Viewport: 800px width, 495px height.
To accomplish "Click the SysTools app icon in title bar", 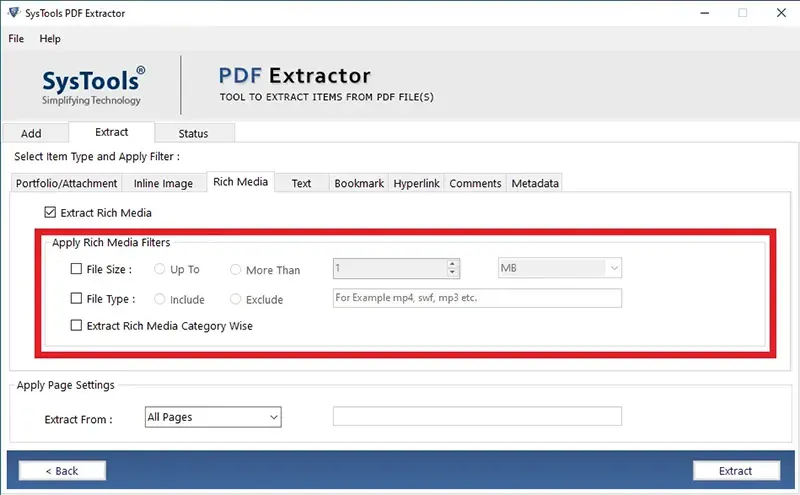I will click(x=14, y=12).
